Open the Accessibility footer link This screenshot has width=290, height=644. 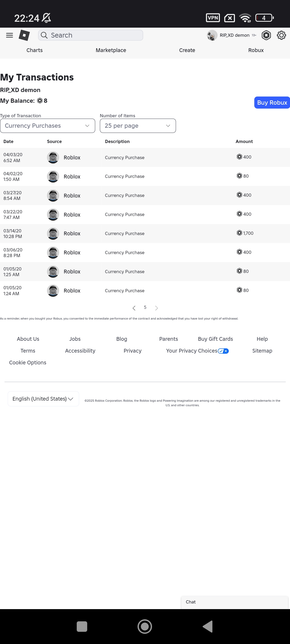click(x=80, y=351)
